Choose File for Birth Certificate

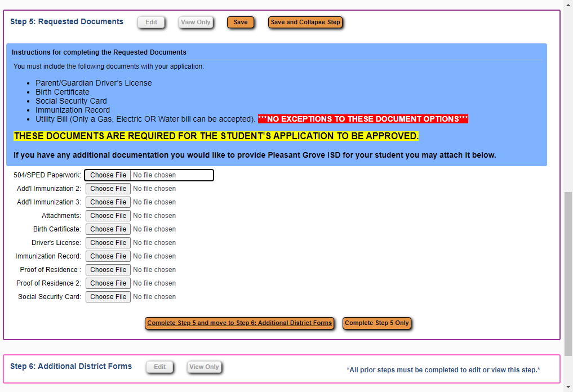point(108,229)
